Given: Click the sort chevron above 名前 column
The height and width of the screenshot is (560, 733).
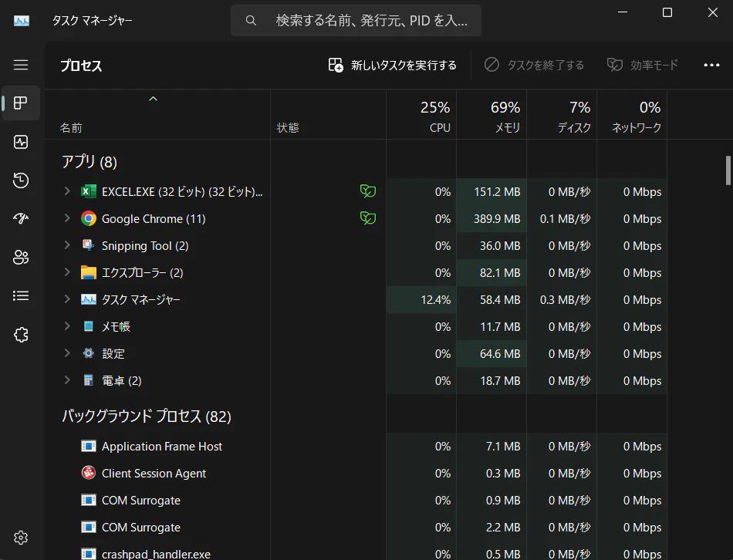Looking at the screenshot, I should coord(153,99).
